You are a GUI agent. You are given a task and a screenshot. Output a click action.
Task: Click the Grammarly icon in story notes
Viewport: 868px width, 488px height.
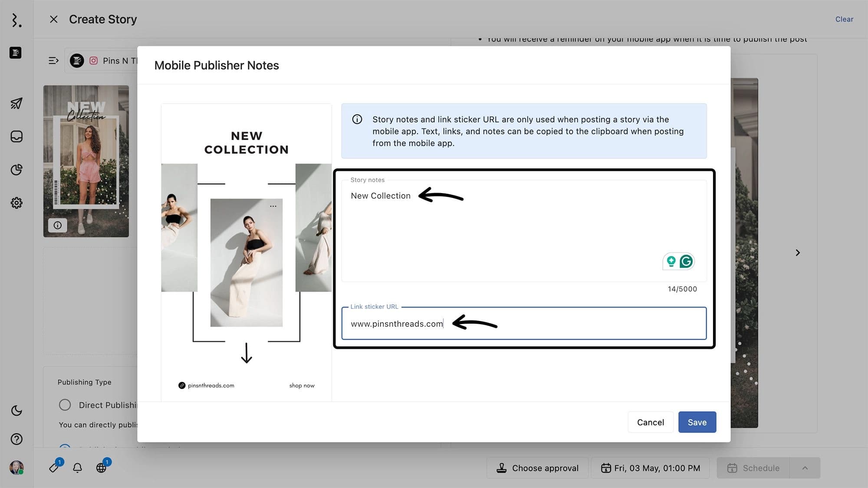point(686,261)
